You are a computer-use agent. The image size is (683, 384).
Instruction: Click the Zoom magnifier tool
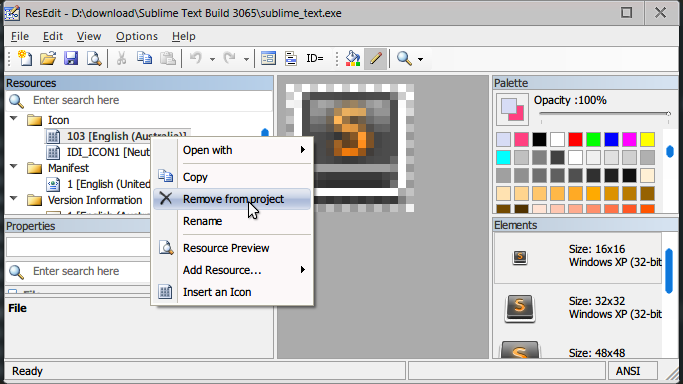pos(404,58)
